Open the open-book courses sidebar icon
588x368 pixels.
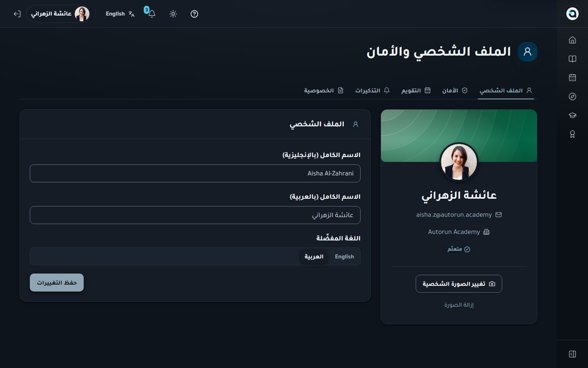(x=572, y=59)
